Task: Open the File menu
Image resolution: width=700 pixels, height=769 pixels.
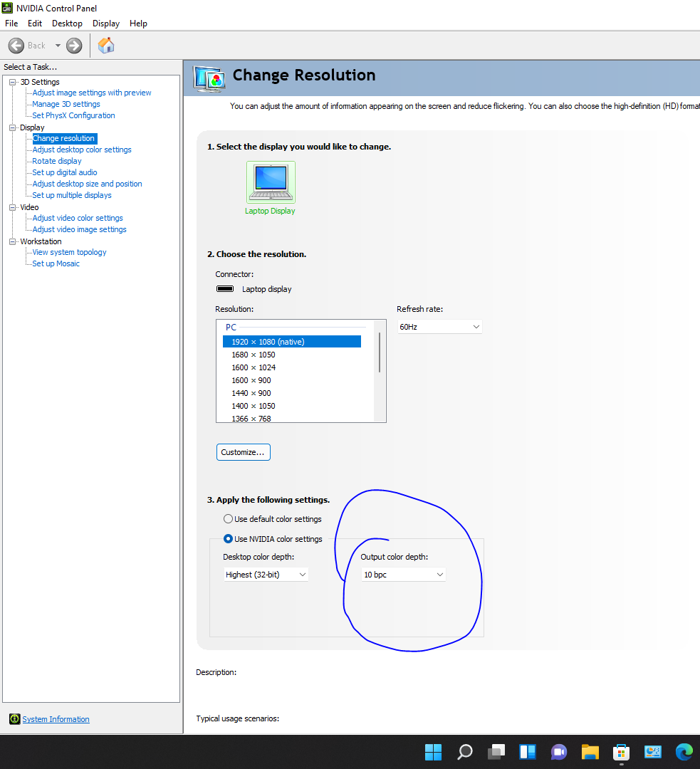Action: pos(11,23)
